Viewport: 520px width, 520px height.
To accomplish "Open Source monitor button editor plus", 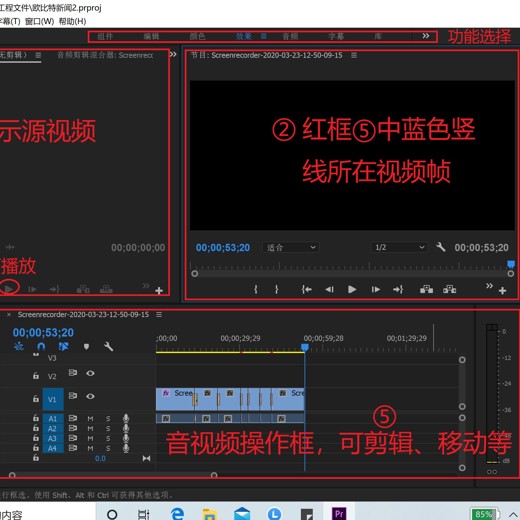I will tap(159, 291).
